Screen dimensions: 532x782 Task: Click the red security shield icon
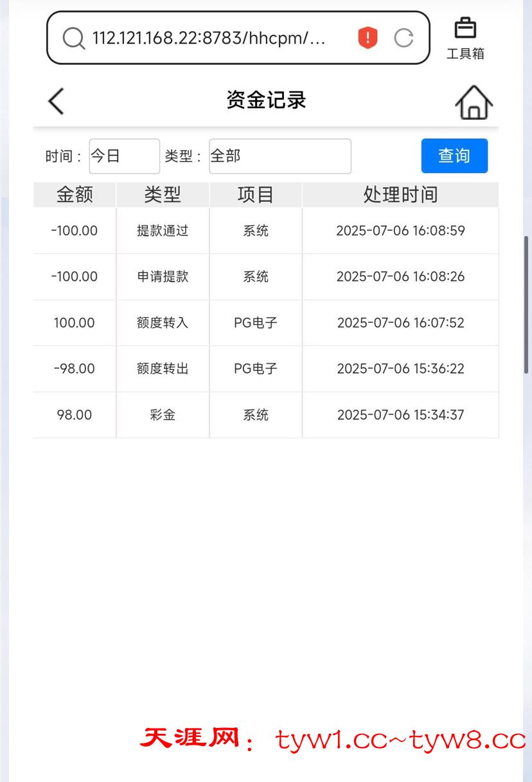tap(368, 38)
